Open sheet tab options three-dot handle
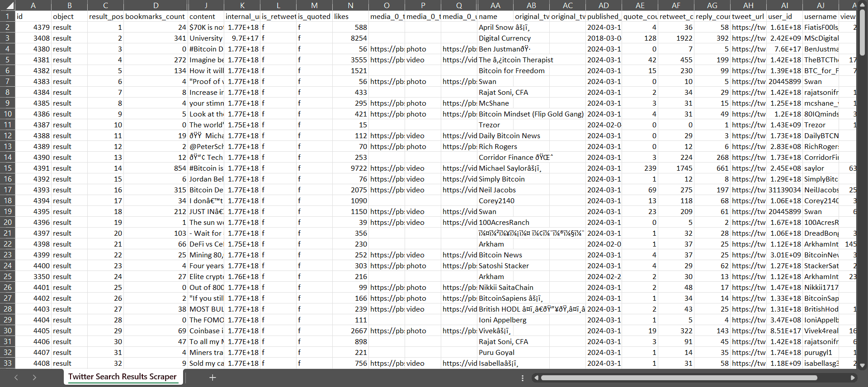This screenshot has height=387, width=868. [523, 378]
